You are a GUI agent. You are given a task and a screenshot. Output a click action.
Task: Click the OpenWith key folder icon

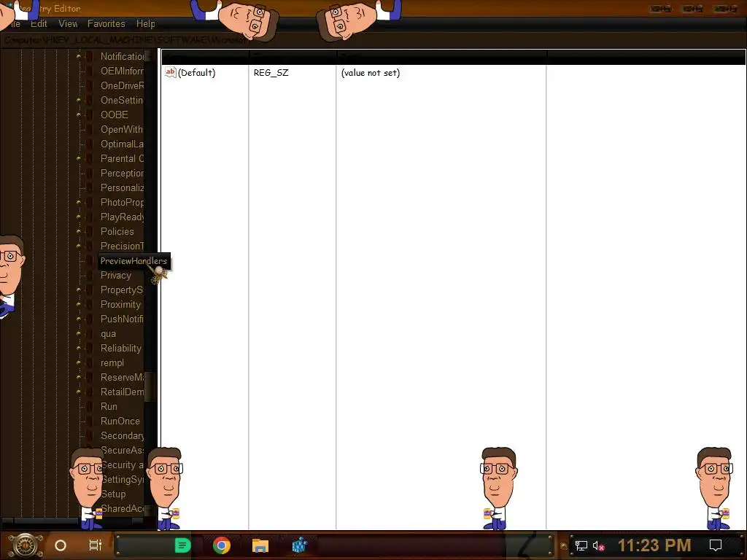tap(90, 130)
